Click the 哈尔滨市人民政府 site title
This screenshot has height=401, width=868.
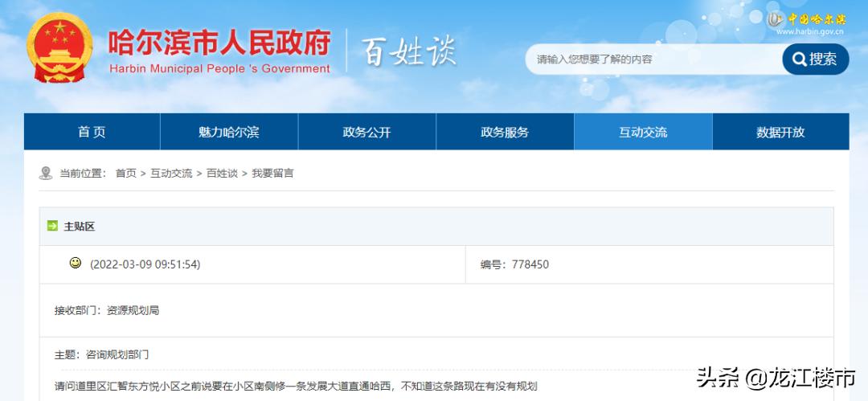(219, 43)
